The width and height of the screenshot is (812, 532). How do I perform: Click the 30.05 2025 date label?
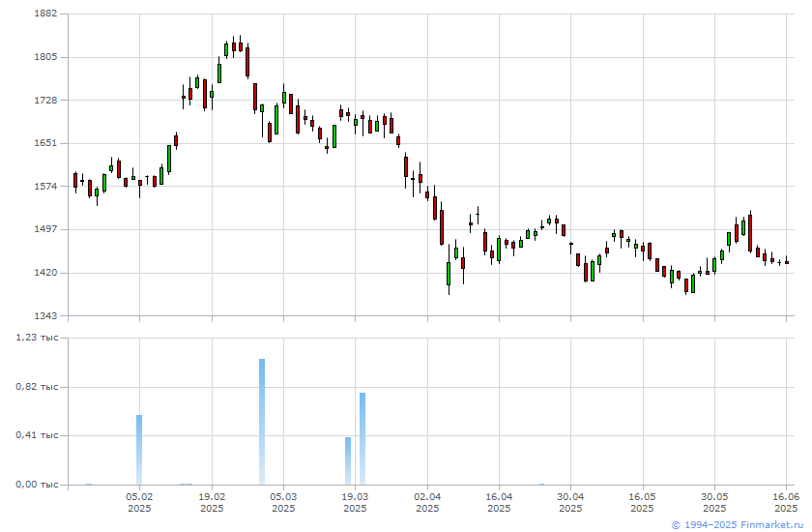pos(714,502)
